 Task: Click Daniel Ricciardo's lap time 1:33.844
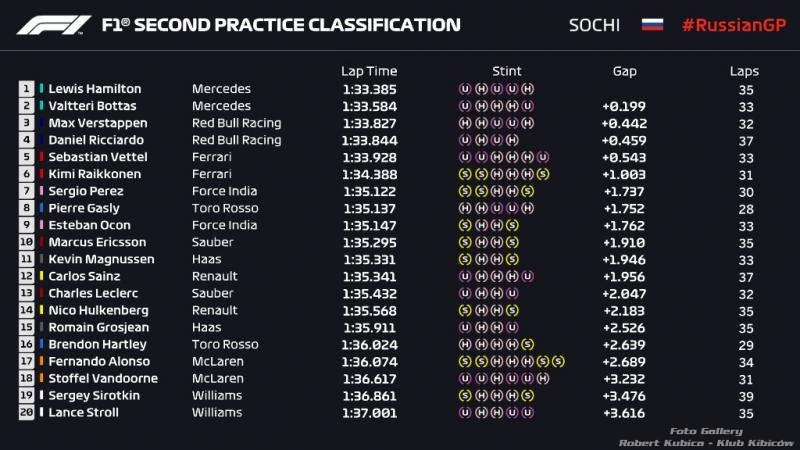(x=369, y=140)
